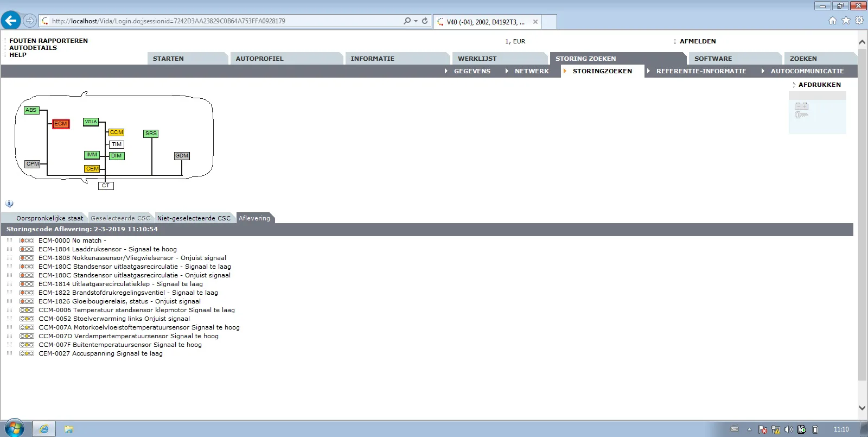Click the orange CCM module box
Viewport: 868px width, 437px height.
[x=116, y=132]
